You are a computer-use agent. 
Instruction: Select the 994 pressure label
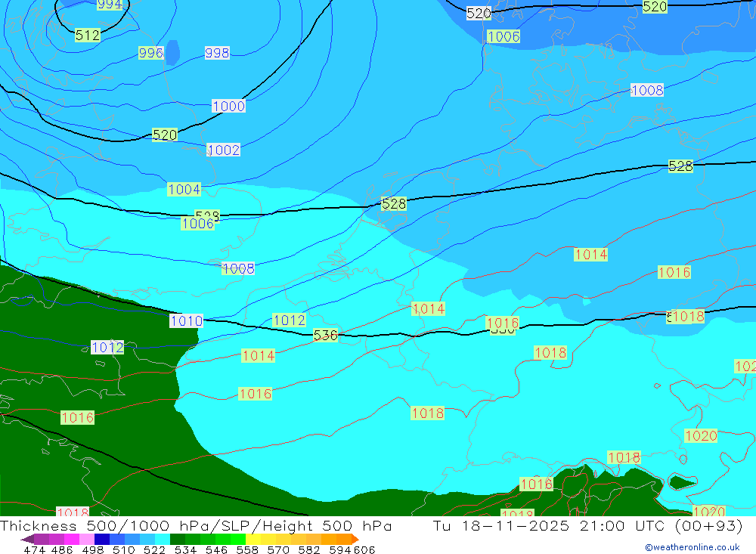coord(110,5)
